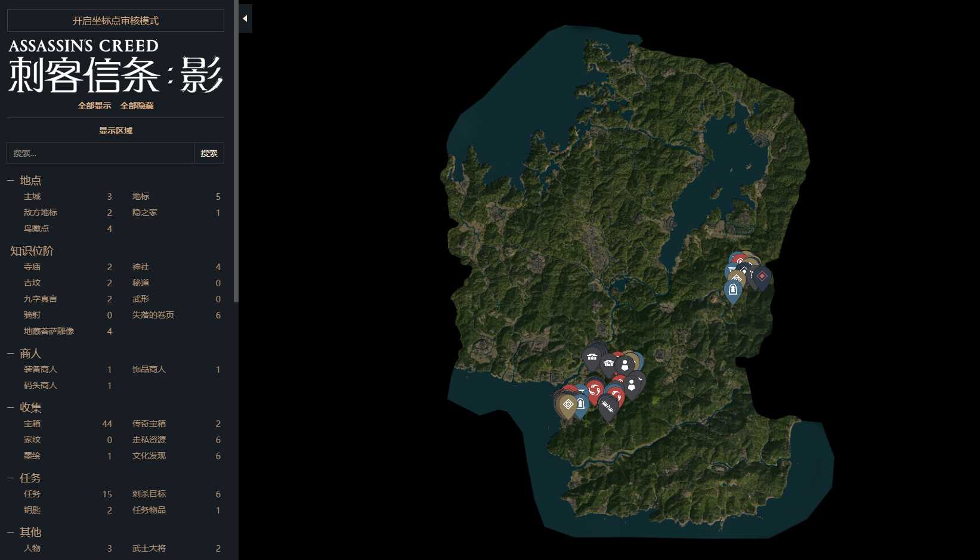This screenshot has width=980, height=560.
Task: Focus the 搜索 text input field
Action: [100, 153]
